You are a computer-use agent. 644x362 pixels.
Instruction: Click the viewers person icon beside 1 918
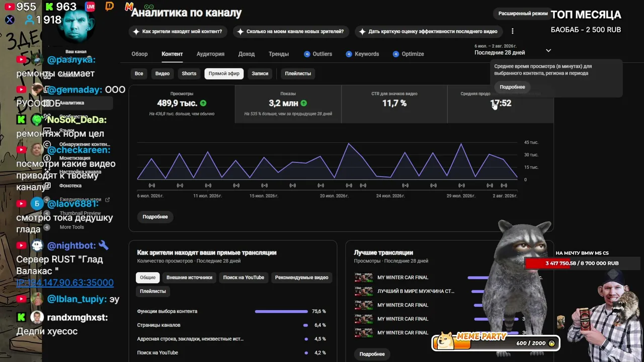tap(30, 20)
